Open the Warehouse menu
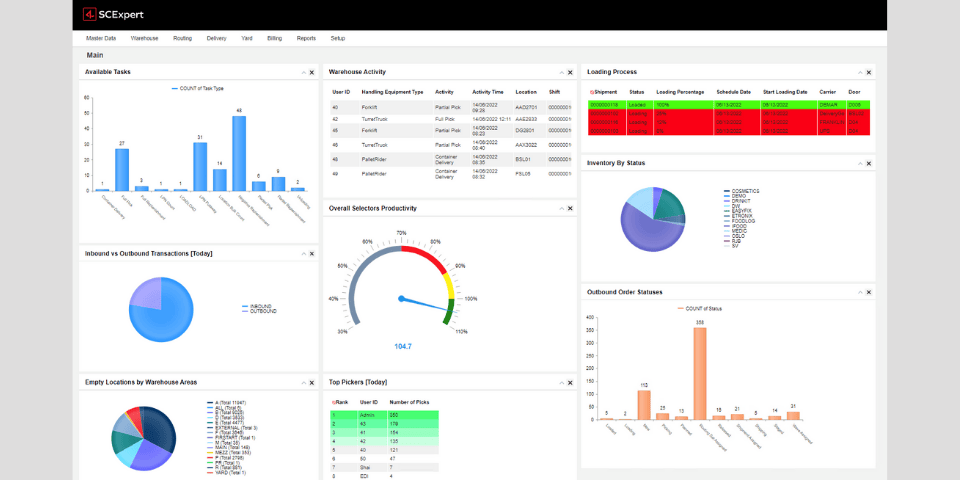 (x=144, y=38)
